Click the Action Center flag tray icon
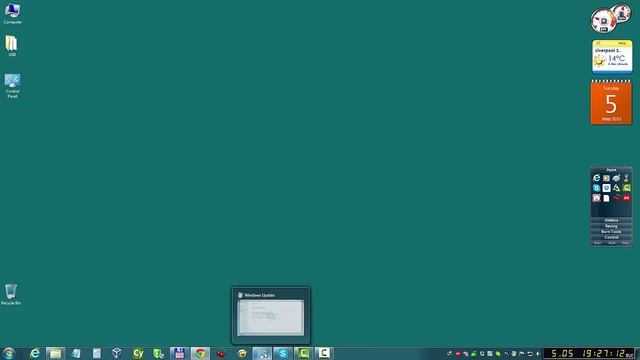The width and height of the screenshot is (640, 360). 522,353
